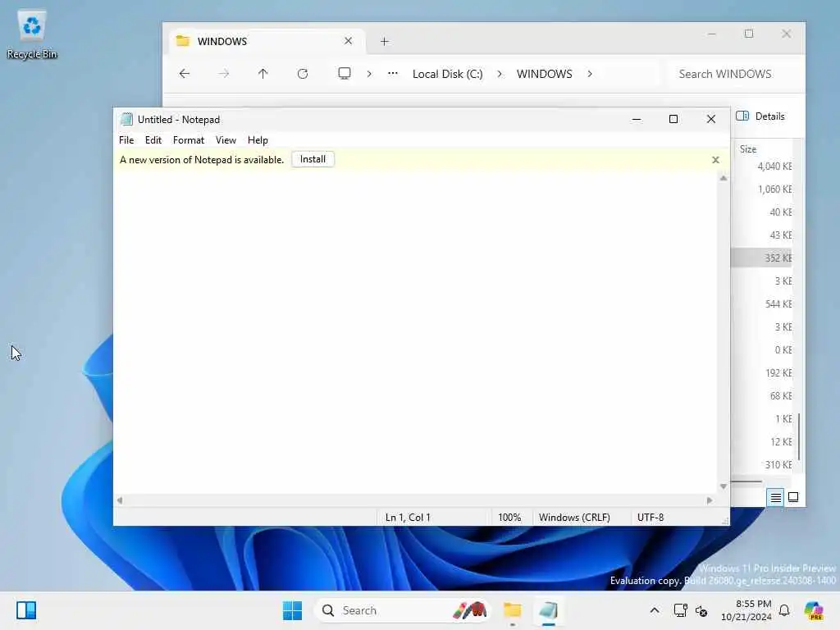Click the network status tray icon
Image resolution: width=840 pixels, height=630 pixels.
[x=680, y=610]
